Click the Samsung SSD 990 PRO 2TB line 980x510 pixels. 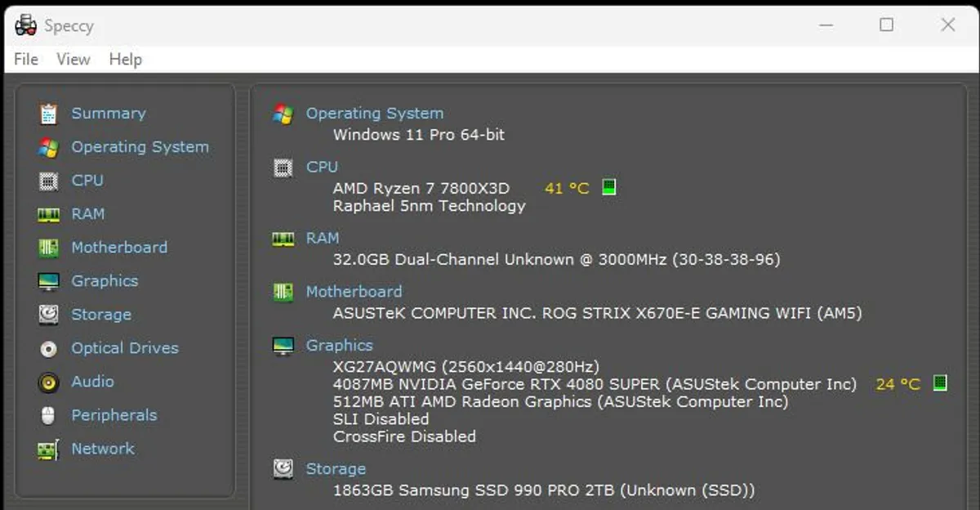[x=544, y=490]
